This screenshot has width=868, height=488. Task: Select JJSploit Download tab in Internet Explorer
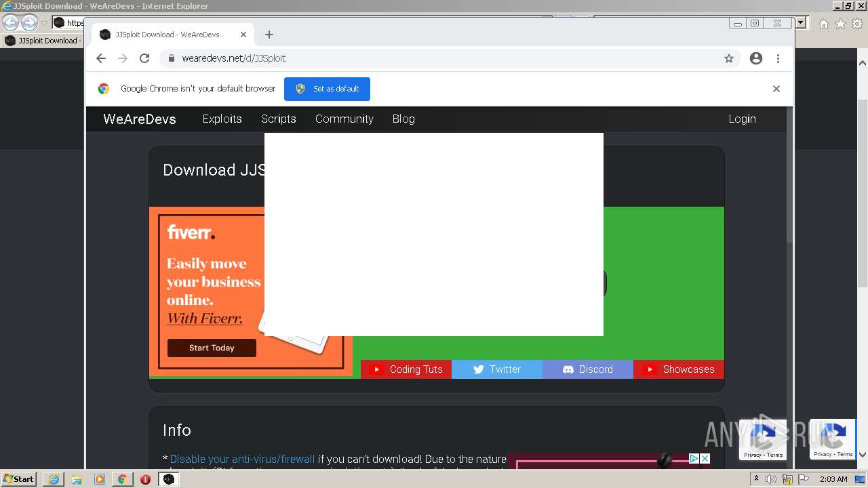43,41
